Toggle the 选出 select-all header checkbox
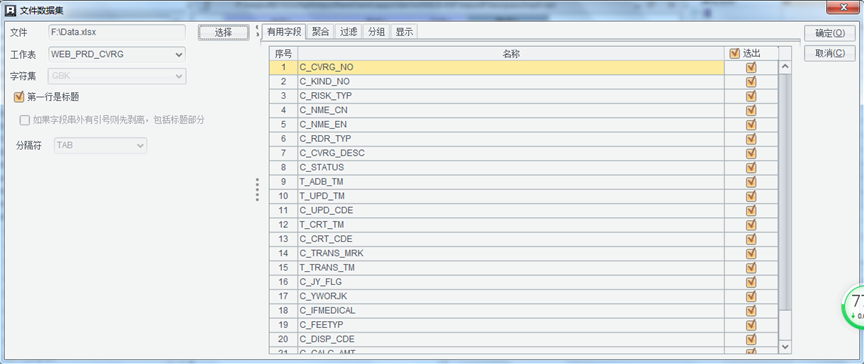This screenshot has height=364, width=864. tap(734, 53)
